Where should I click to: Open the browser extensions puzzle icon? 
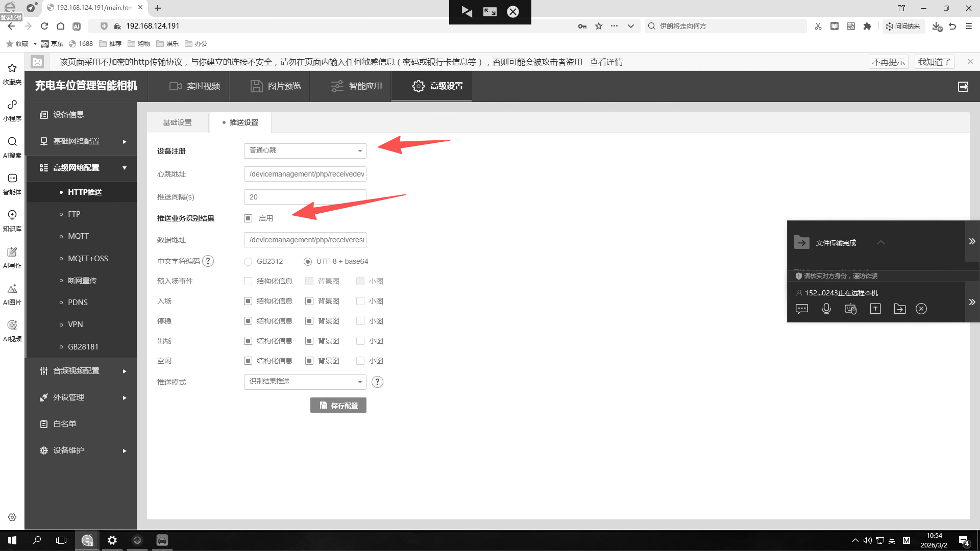pyautogui.click(x=867, y=26)
